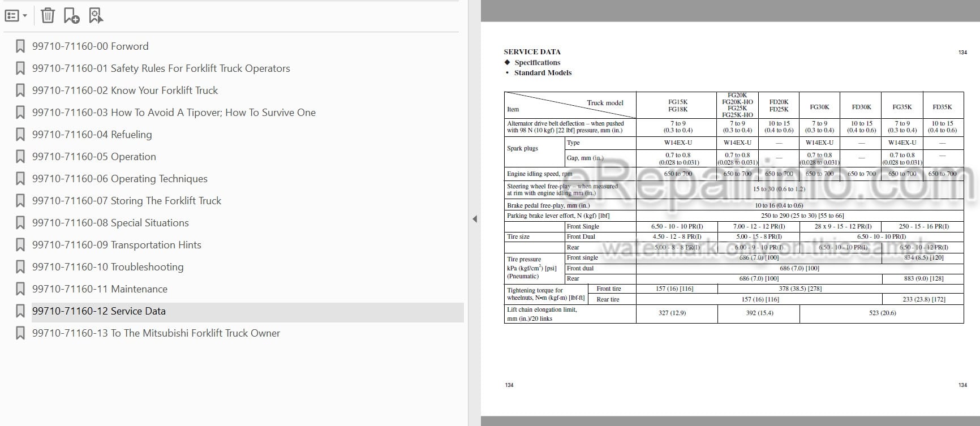Click the Tire size row label
Screen dimensions: 980x426
tap(518, 237)
